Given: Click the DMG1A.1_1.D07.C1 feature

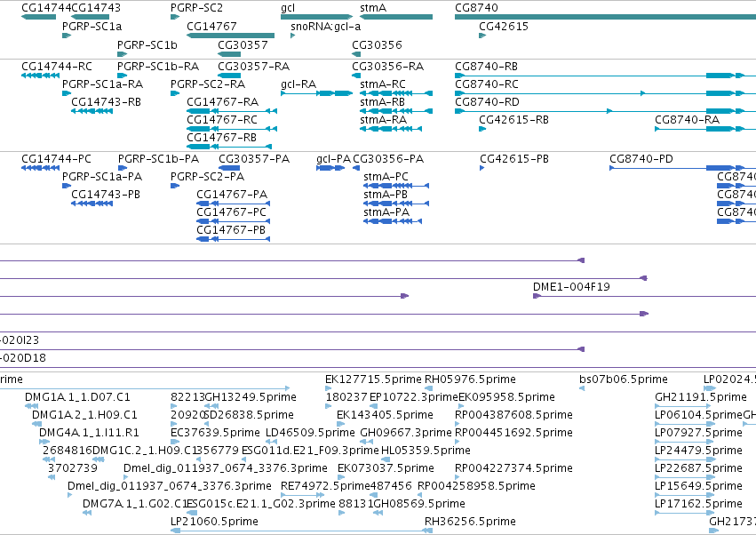Looking at the screenshot, I should 31,406.
